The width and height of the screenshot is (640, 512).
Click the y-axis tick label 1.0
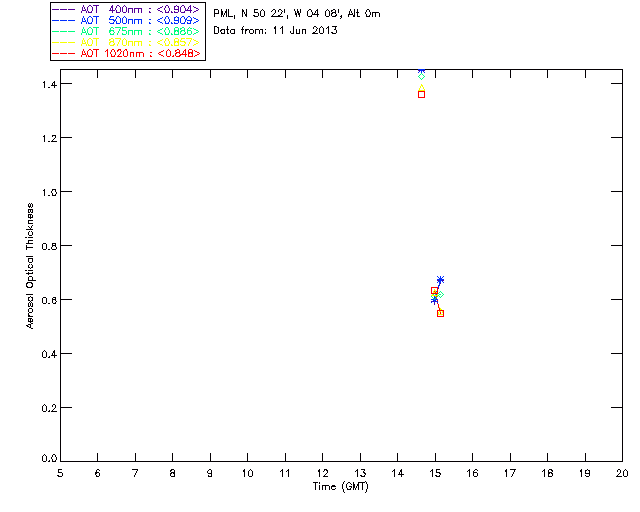click(49, 192)
